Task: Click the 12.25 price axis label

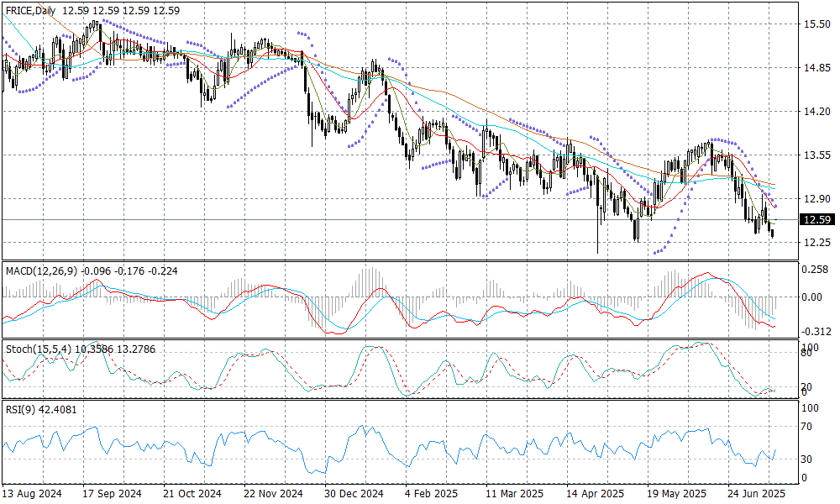Action: (816, 242)
